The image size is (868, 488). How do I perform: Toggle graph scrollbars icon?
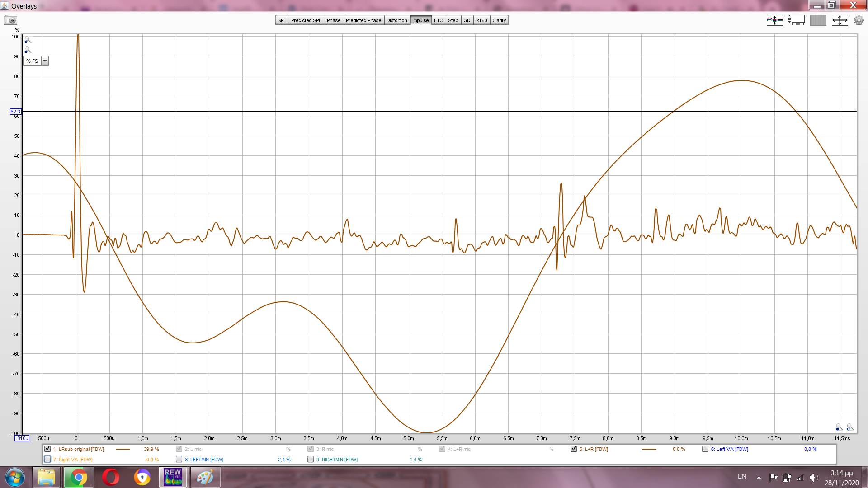pyautogui.click(x=796, y=20)
